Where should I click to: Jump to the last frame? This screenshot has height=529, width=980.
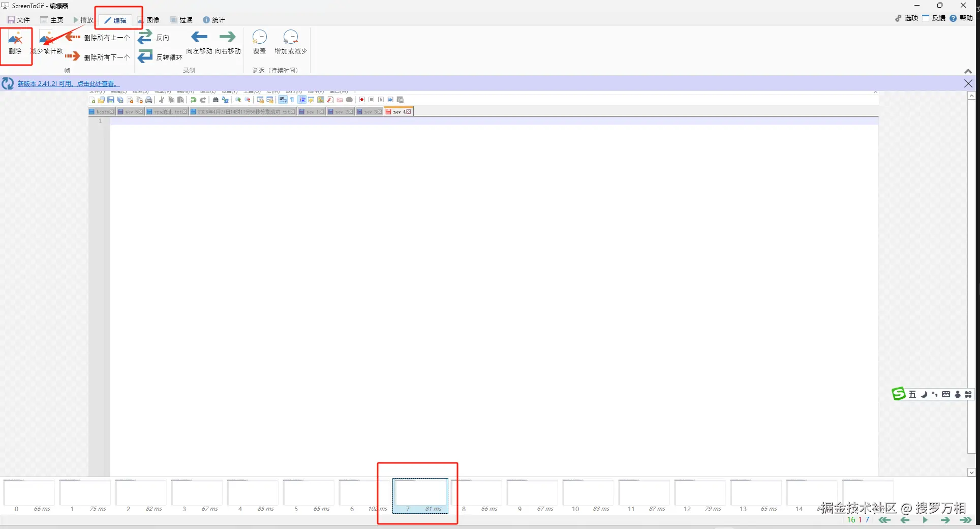point(965,520)
